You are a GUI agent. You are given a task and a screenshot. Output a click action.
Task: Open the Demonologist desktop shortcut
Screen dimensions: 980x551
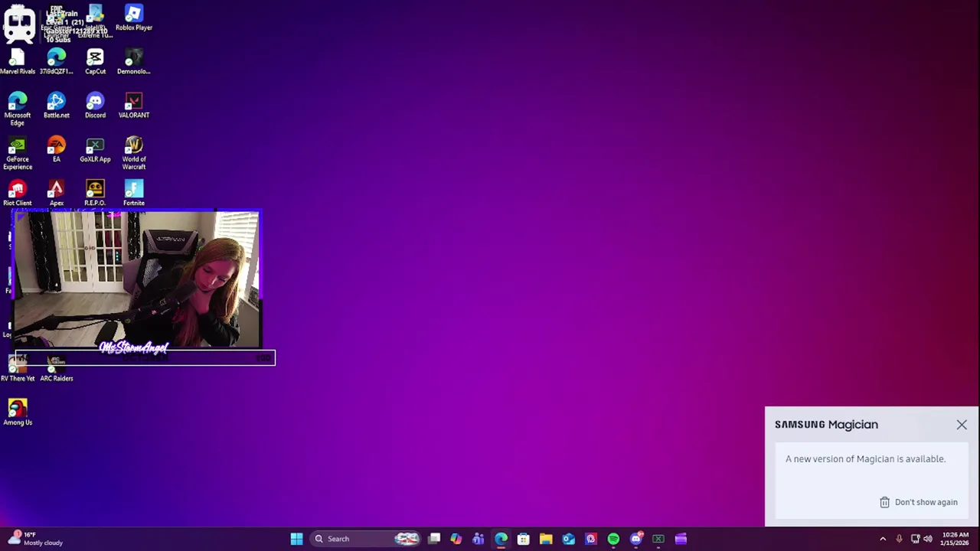point(134,62)
